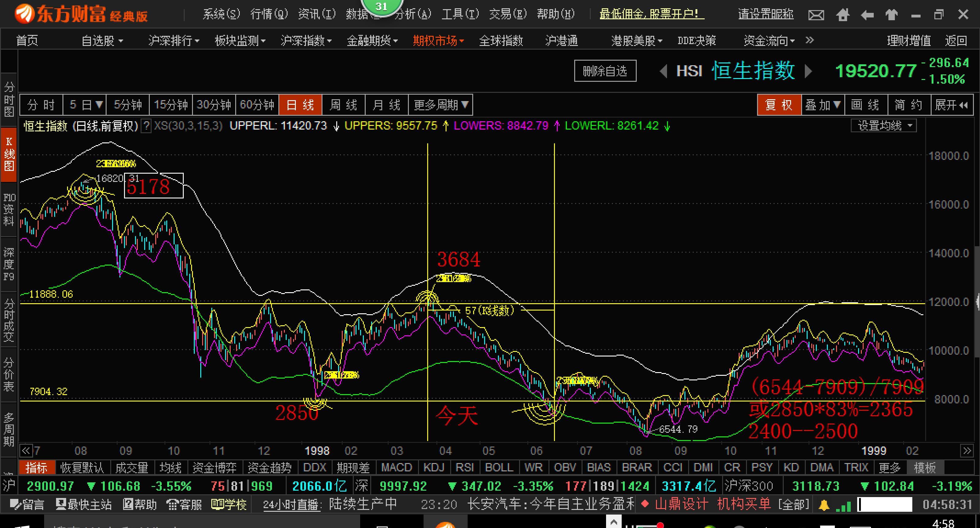980x528 pixels.
Task: Open 帮助 help in status bar
Action: (140, 505)
